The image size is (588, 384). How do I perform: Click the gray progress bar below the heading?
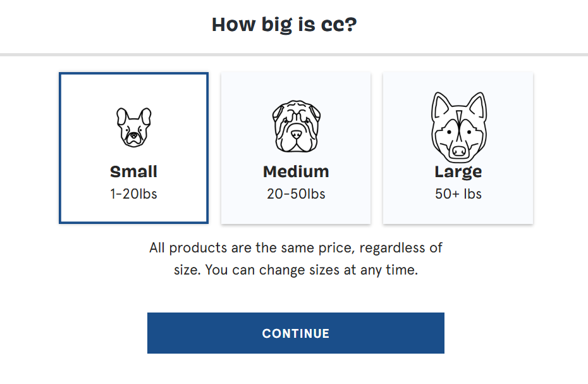294,55
